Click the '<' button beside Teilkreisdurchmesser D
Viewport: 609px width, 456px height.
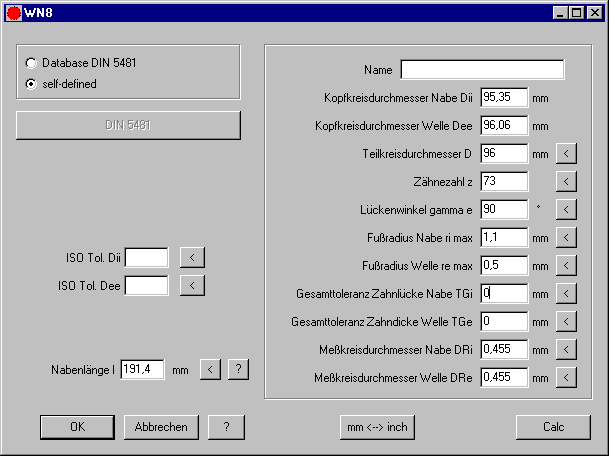567,154
